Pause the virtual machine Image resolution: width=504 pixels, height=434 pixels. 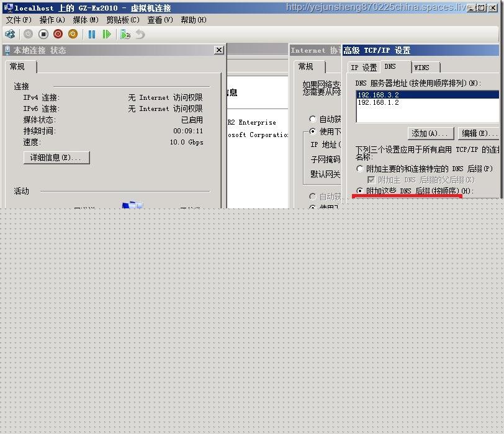92,34
